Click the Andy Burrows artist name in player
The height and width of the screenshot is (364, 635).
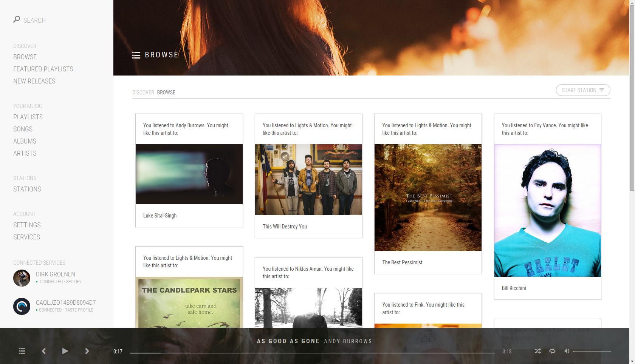[348, 341]
